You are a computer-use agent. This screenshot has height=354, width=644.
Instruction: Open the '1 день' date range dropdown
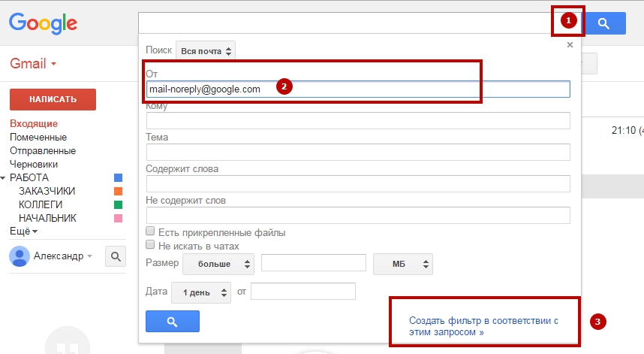pyautogui.click(x=201, y=292)
